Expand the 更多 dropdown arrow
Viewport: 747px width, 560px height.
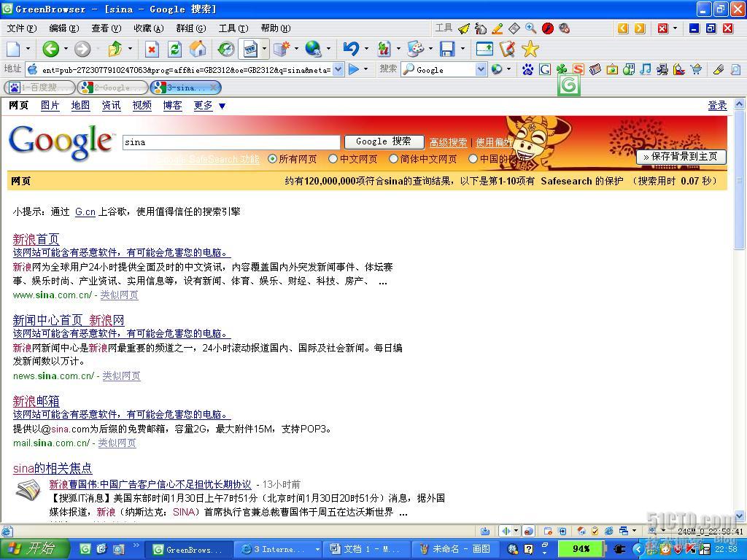(x=222, y=106)
